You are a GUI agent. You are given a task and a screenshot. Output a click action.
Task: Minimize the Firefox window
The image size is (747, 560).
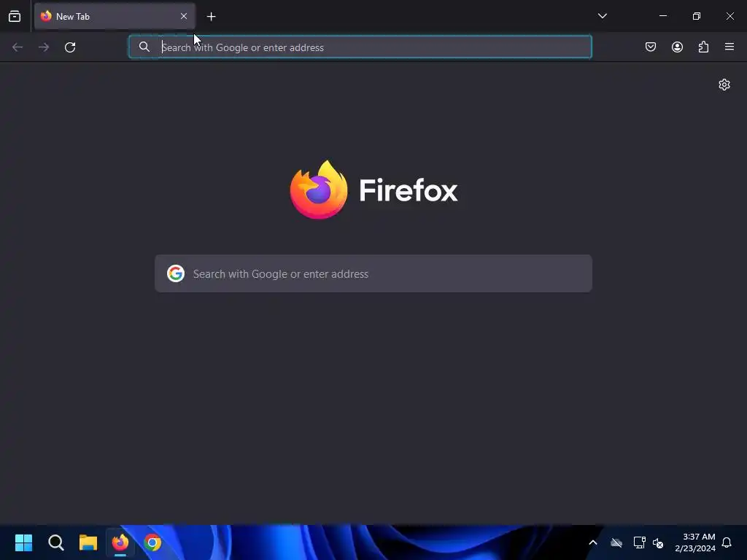coord(662,16)
